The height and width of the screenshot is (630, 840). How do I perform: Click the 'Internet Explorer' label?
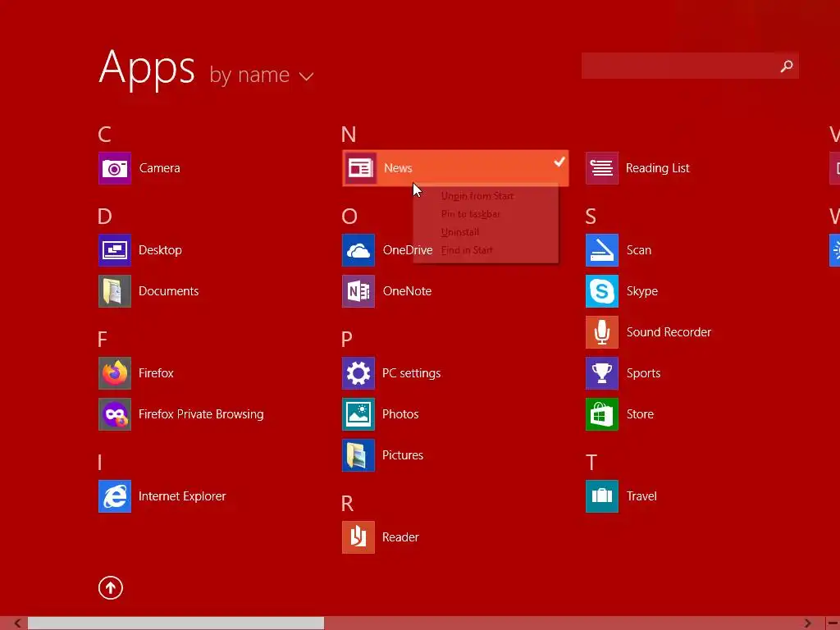182,496
